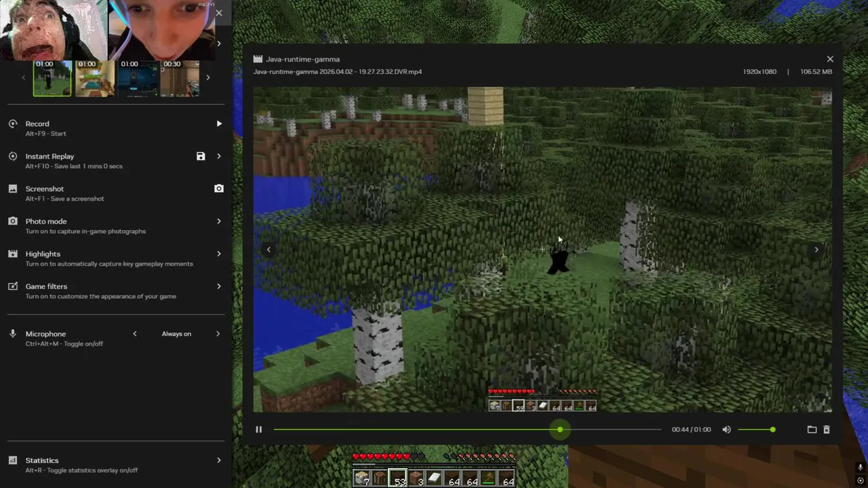Open the Screenshot menu item
This screenshot has height=488, width=868.
coord(115,193)
